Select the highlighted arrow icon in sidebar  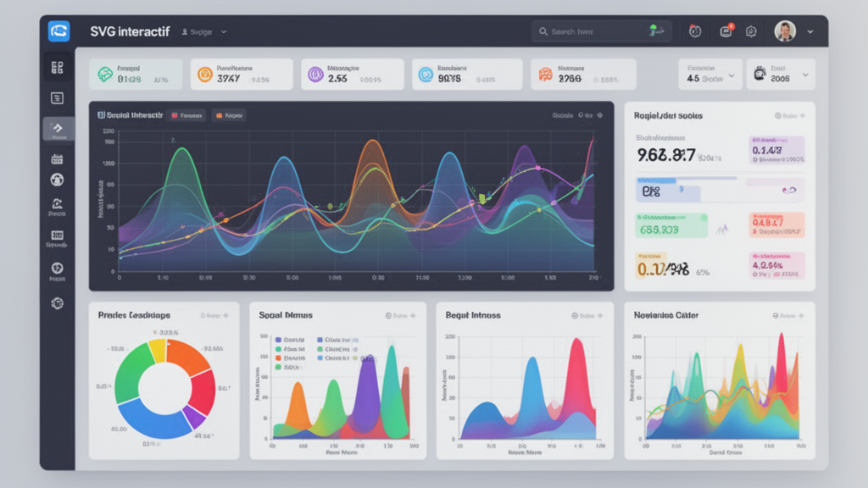pyautogui.click(x=58, y=128)
